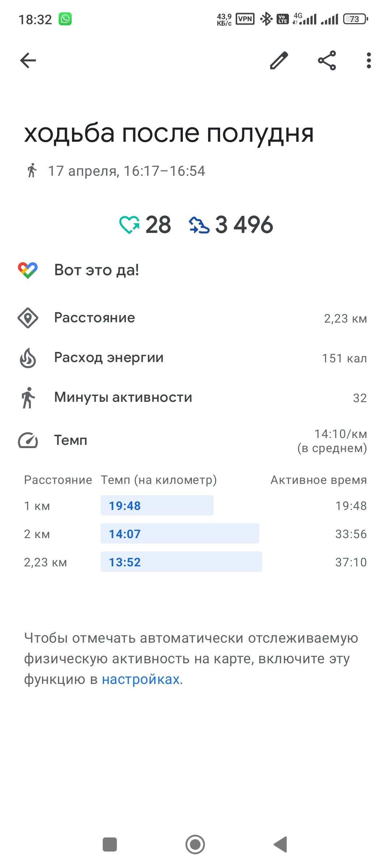The height and width of the screenshot is (868, 391).
Task: Tap the Android recent apps square
Action: click(110, 844)
